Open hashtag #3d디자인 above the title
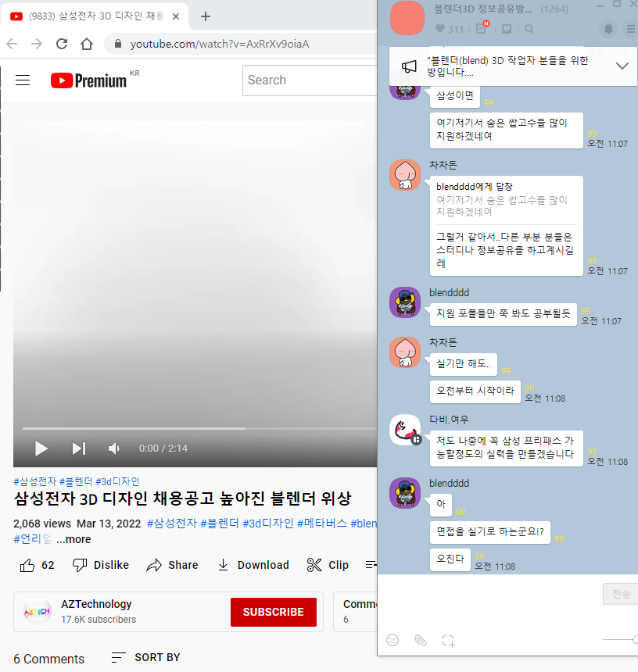638x672 pixels. [117, 481]
